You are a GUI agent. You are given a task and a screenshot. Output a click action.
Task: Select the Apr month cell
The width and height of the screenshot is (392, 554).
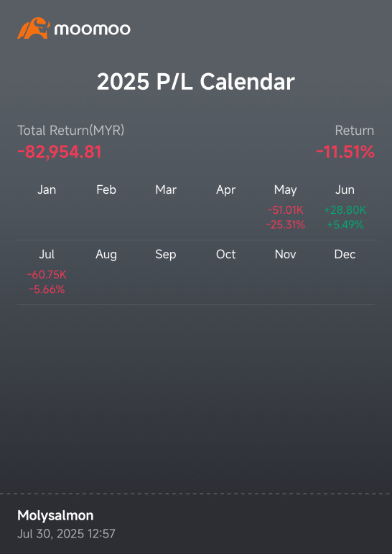click(x=225, y=208)
